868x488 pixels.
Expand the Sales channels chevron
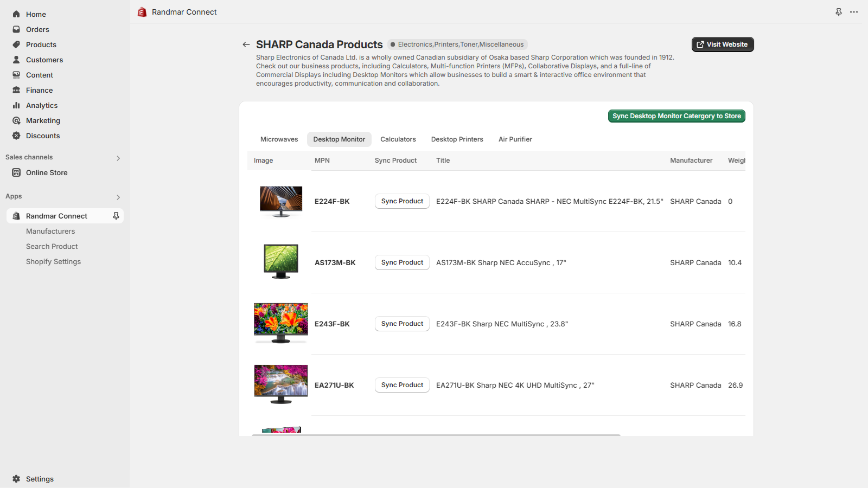(x=118, y=158)
